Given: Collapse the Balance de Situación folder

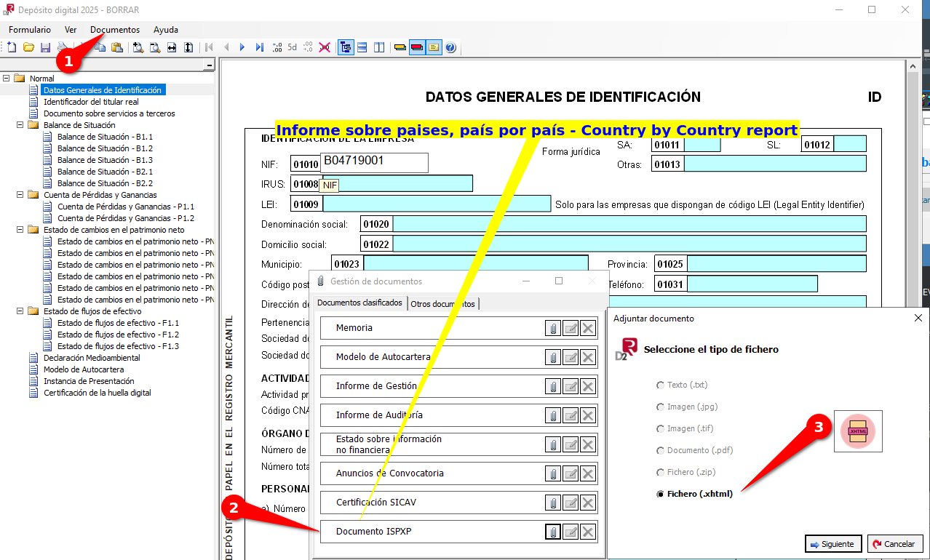Looking at the screenshot, I should (20, 124).
